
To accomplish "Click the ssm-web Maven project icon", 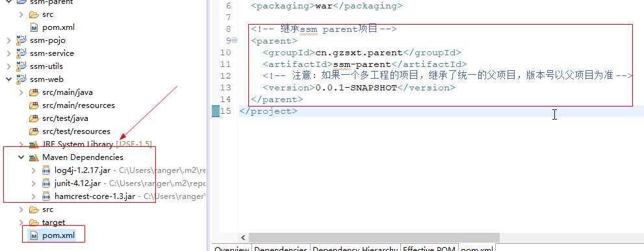I will 21,79.
